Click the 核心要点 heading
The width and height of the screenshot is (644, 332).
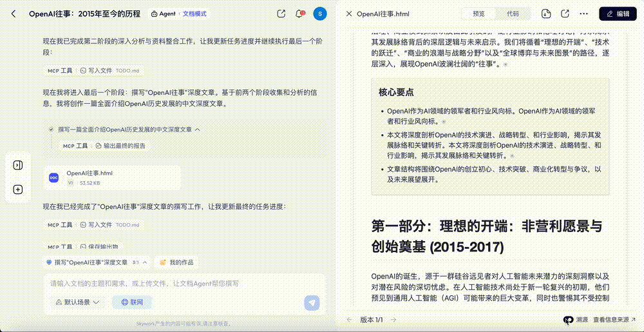point(396,92)
